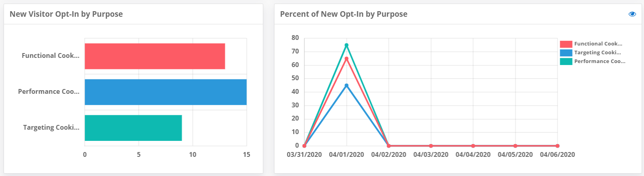The height and width of the screenshot is (176, 644).
Task: Click the data point on 04/03/2020
Action: click(431, 146)
